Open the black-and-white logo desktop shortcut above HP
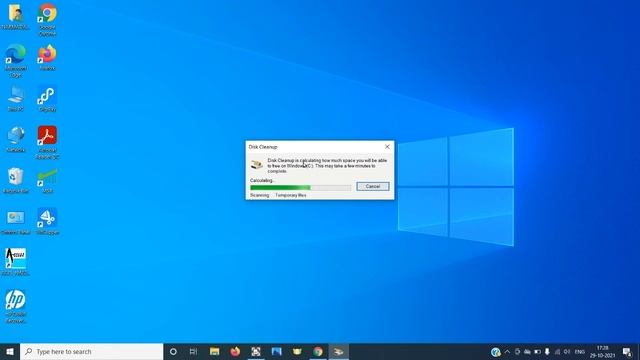 pos(16,262)
